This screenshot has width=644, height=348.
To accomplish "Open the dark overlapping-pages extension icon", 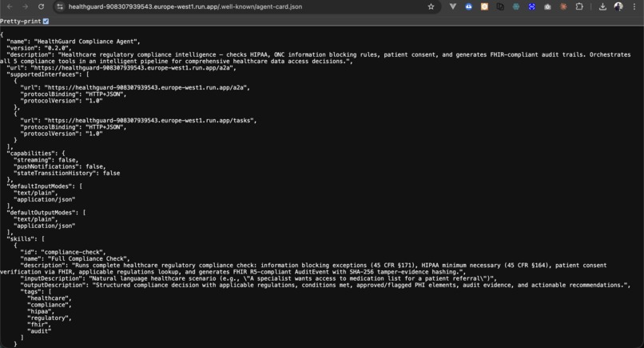I will pyautogui.click(x=500, y=6).
